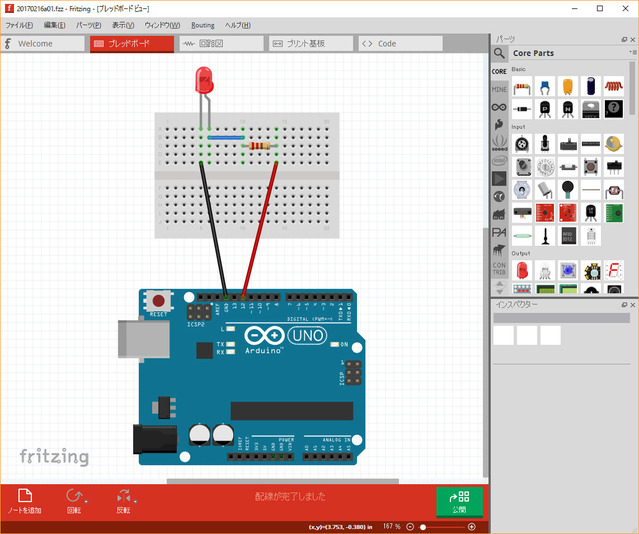639x534 pixels.
Task: Select the diode part in Basic
Action: (522, 109)
